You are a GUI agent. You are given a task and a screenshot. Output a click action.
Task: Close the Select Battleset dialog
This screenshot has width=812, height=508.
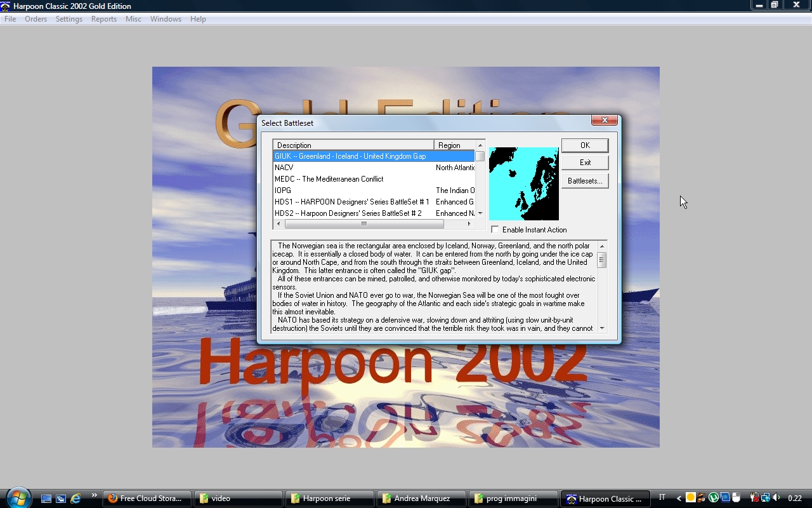coord(604,120)
